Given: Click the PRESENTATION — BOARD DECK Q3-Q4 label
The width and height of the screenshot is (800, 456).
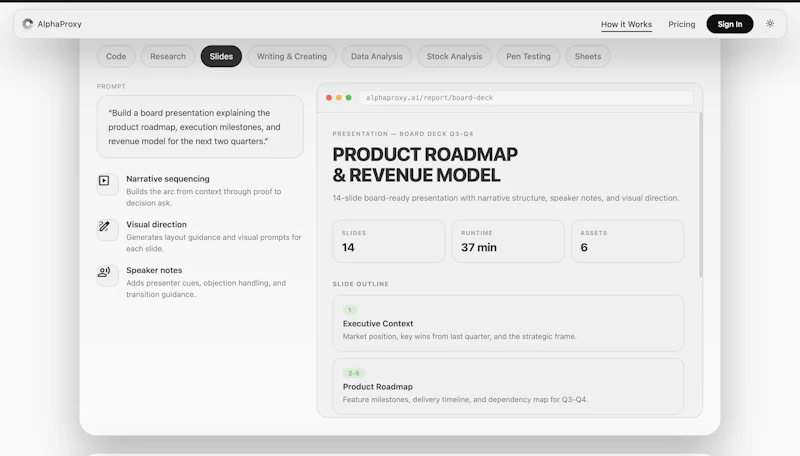Looking at the screenshot, I should tap(403, 134).
